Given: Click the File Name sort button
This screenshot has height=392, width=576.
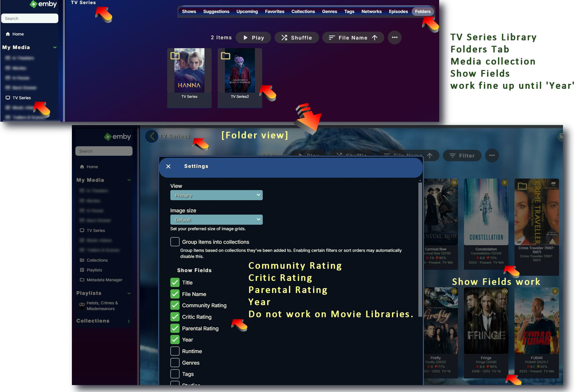Looking at the screenshot, I should point(353,38).
